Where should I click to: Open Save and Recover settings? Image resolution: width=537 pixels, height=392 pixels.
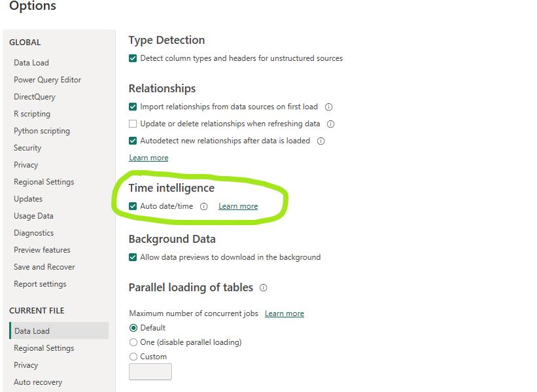44,267
